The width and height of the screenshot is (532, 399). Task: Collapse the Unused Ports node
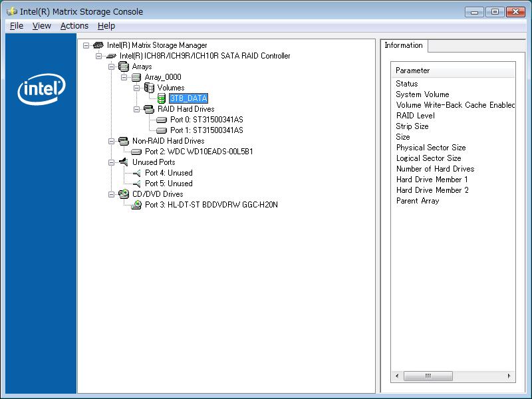click(x=111, y=162)
